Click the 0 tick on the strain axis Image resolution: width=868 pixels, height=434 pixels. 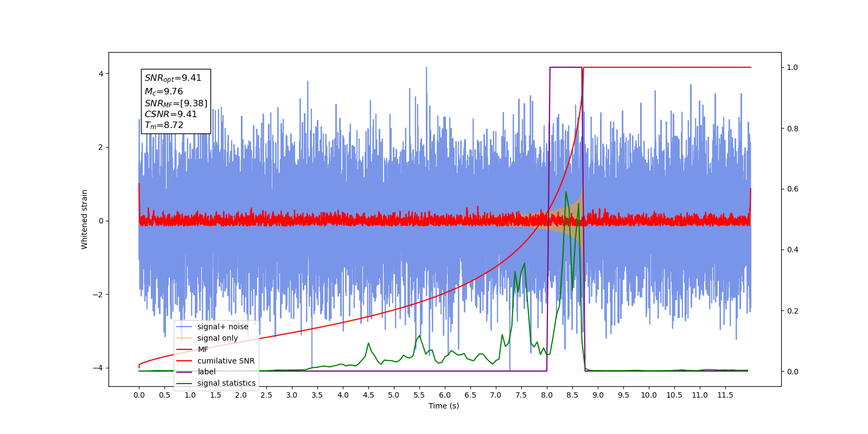coord(101,221)
